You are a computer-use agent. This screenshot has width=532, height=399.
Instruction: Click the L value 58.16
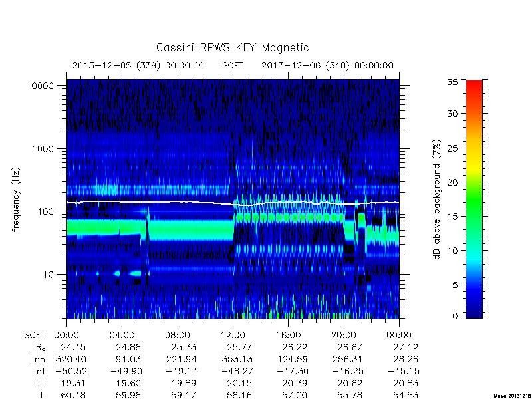(x=239, y=395)
